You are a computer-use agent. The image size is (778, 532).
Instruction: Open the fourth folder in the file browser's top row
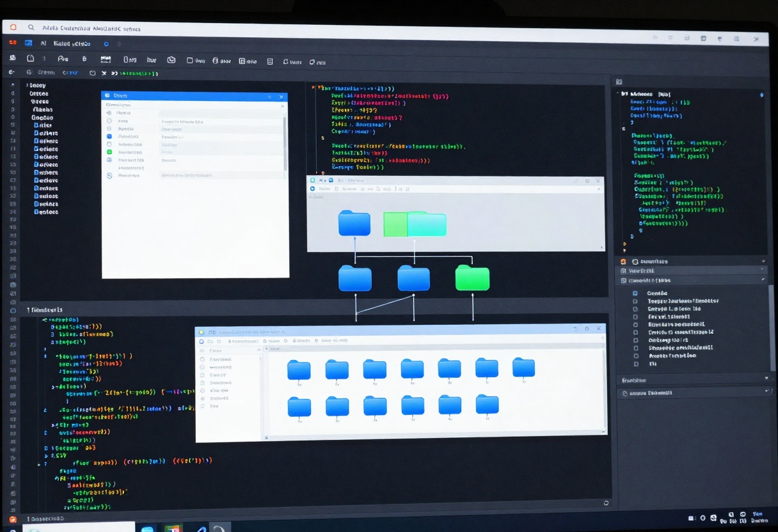(x=412, y=368)
